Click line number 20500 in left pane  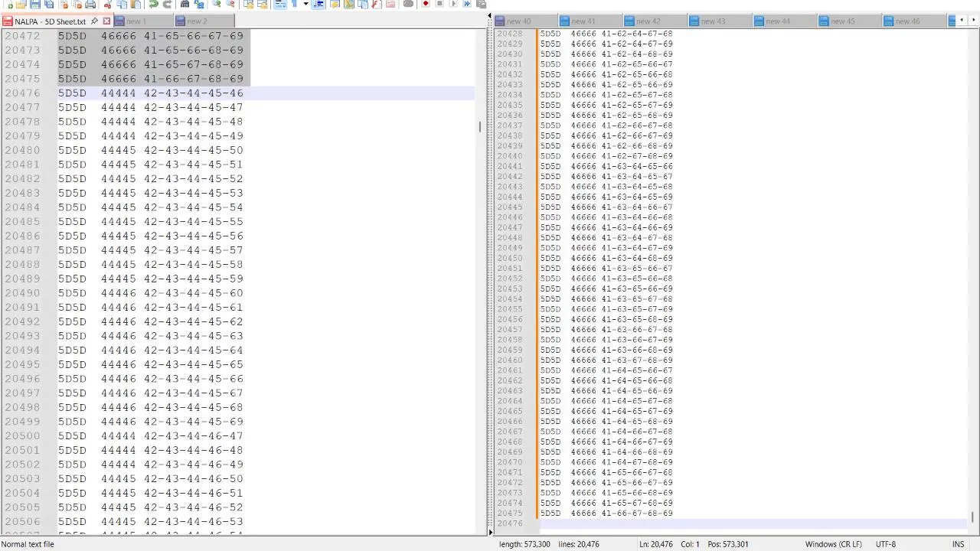pos(22,436)
